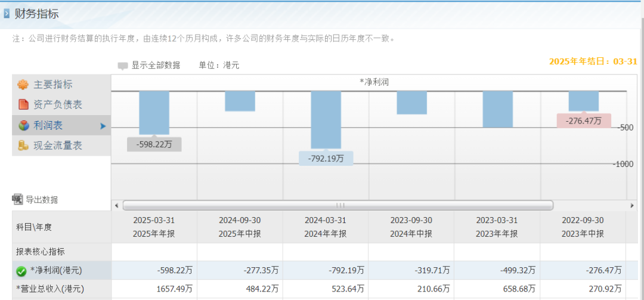Click the -500 axis label
Viewport: 644px width, 300px height.
coord(625,128)
